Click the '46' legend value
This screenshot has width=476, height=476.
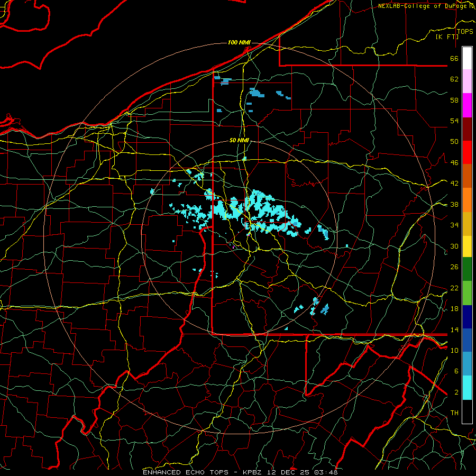[x=454, y=163]
